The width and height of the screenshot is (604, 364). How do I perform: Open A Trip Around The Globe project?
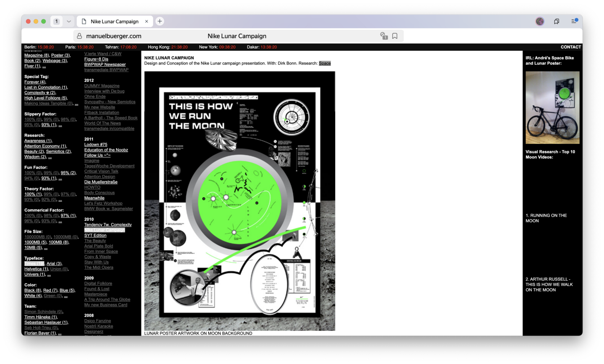coord(107,300)
